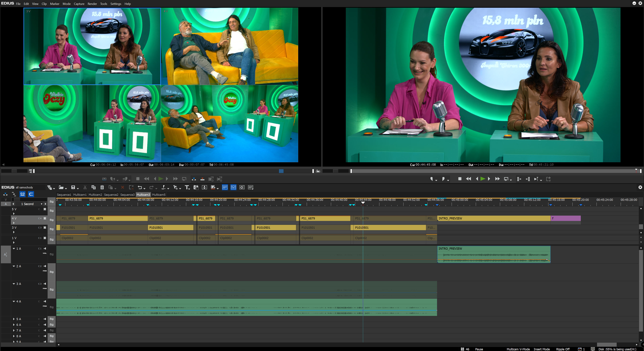The width and height of the screenshot is (644, 351).
Task: Click the Copy icon in timeline toolbar
Action: (x=94, y=187)
